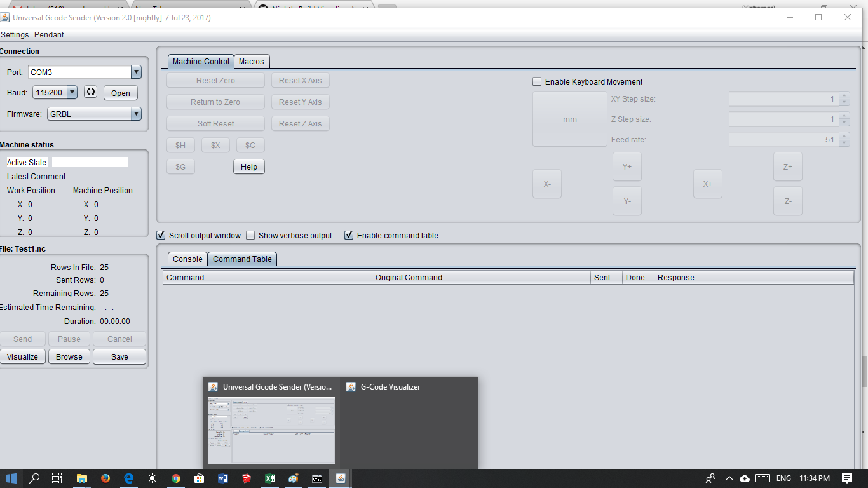The width and height of the screenshot is (868, 488).
Task: Show hidden system tray icons
Action: pos(729,478)
